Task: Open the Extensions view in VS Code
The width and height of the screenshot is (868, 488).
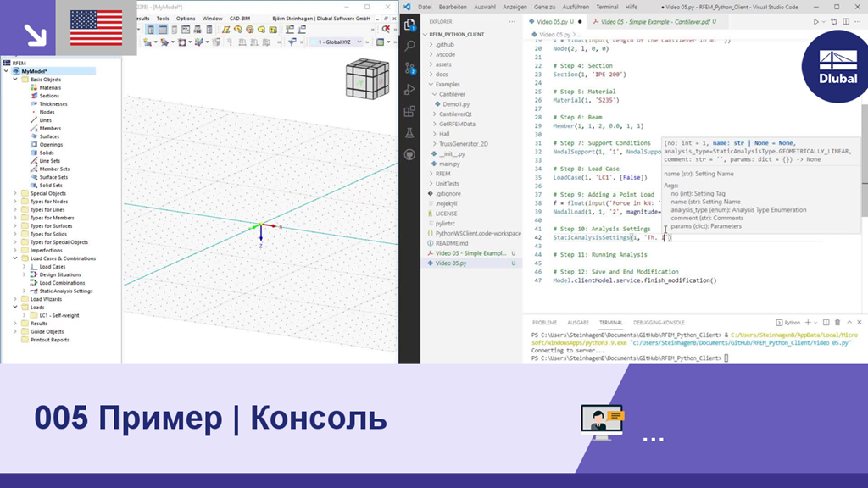Action: point(409,111)
